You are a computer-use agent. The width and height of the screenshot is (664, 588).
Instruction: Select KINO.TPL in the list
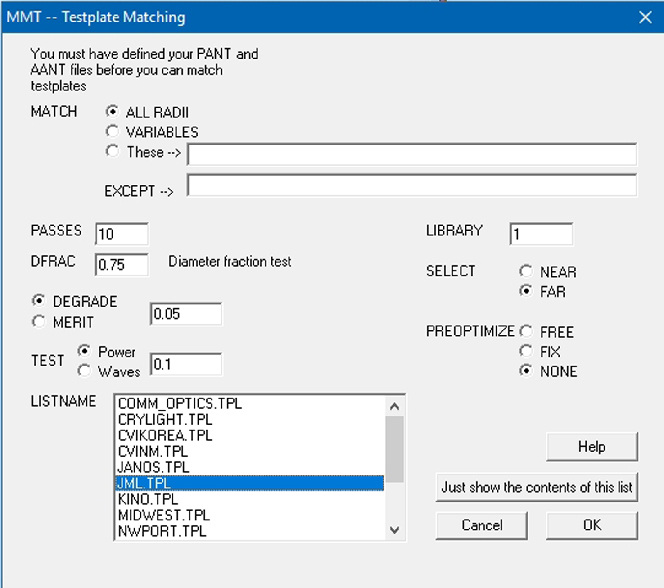(x=250, y=499)
